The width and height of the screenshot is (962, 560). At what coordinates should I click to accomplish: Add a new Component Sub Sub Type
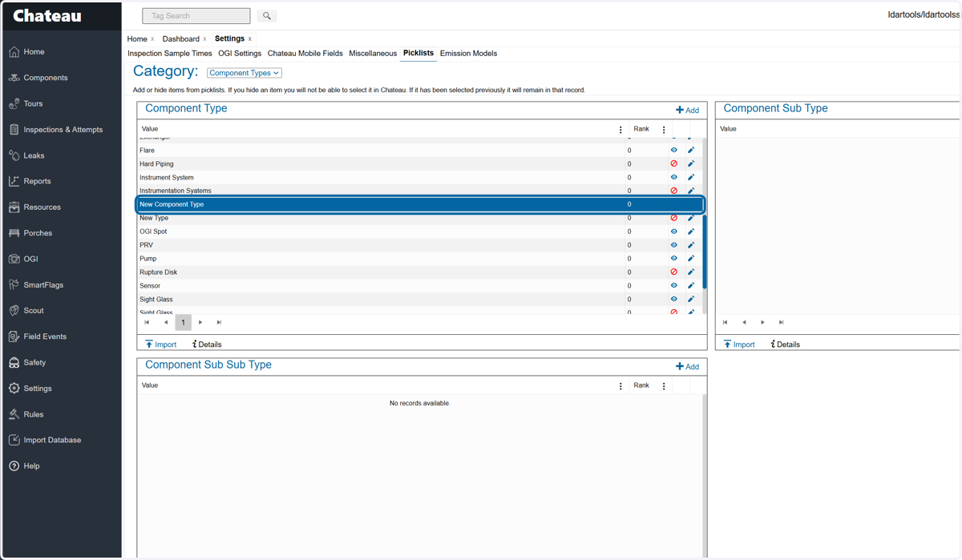[x=687, y=366]
